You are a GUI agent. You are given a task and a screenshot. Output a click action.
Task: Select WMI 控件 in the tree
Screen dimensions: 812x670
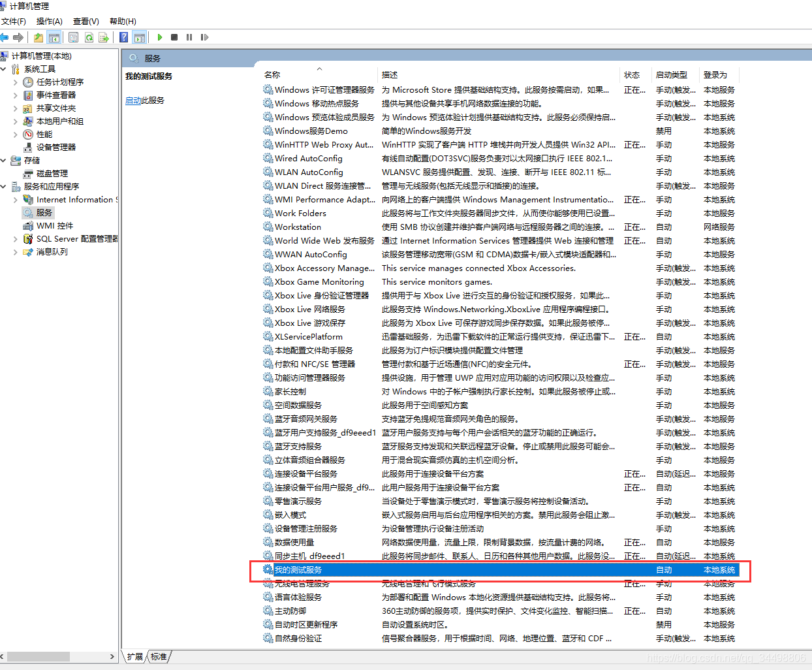pyautogui.click(x=55, y=226)
